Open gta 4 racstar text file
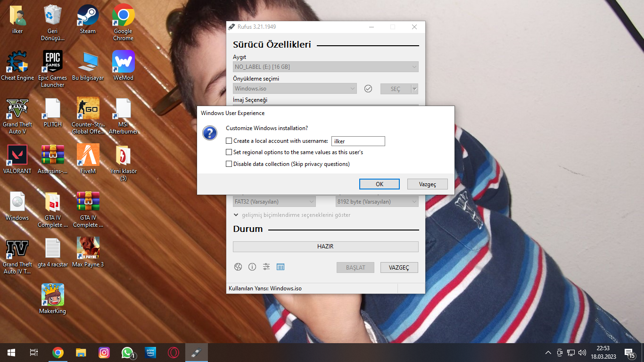644x362 pixels. tap(52, 248)
